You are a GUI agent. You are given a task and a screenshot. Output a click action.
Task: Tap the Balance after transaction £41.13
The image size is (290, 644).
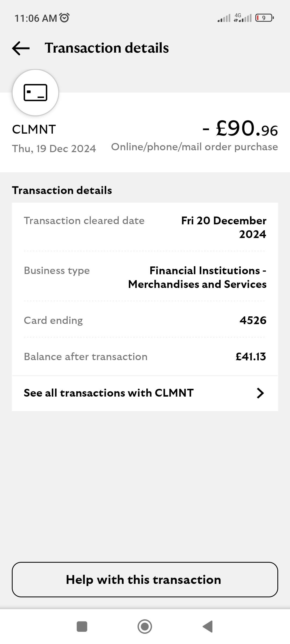tap(251, 357)
